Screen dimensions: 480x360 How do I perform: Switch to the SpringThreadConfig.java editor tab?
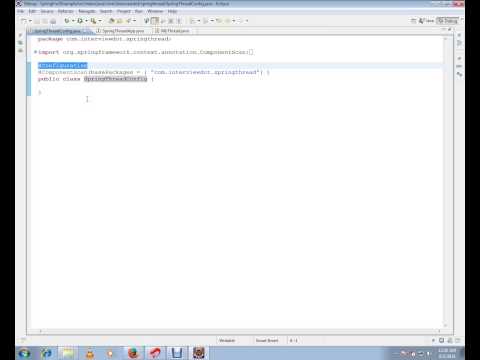(x=58, y=31)
